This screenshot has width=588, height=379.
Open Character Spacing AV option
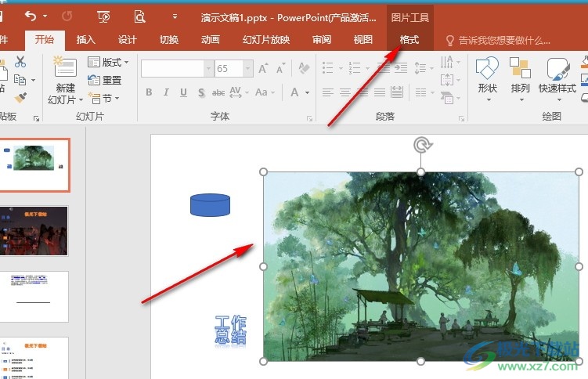point(235,92)
